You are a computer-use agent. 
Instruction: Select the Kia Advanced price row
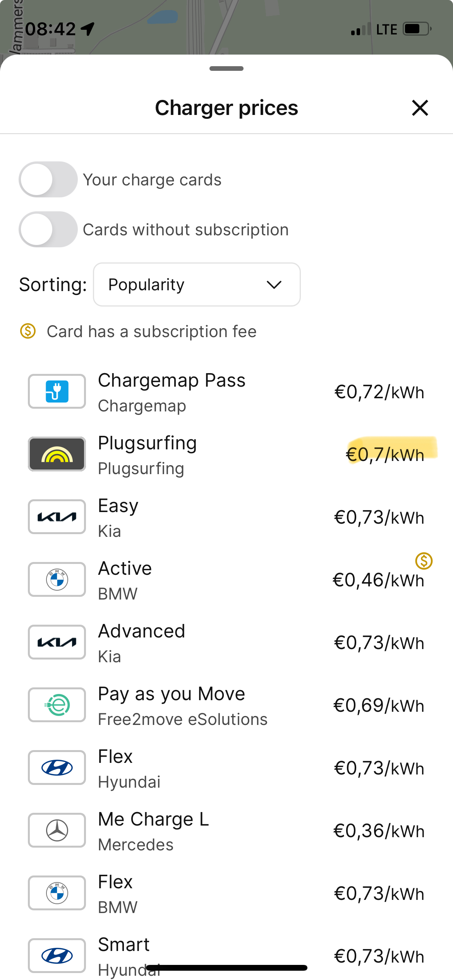[x=226, y=642]
